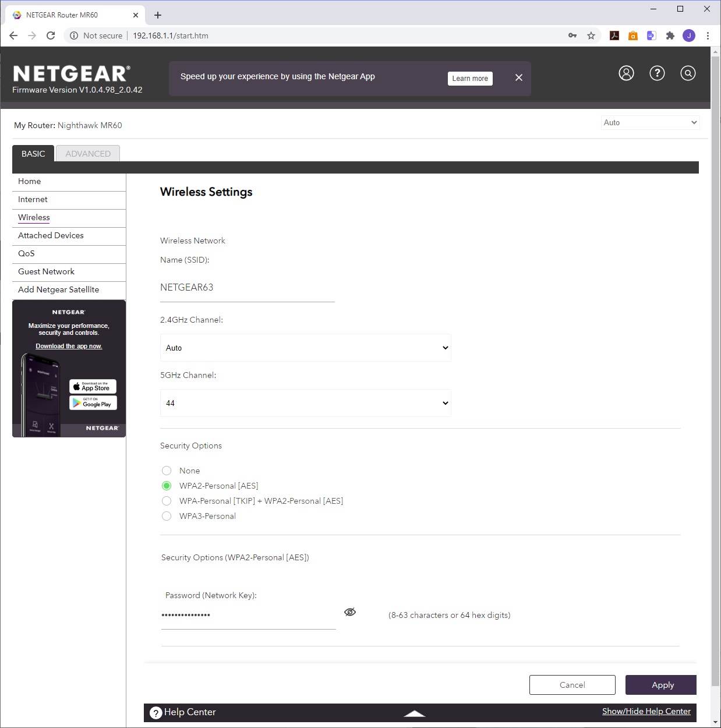Reload the router page

tap(51, 36)
